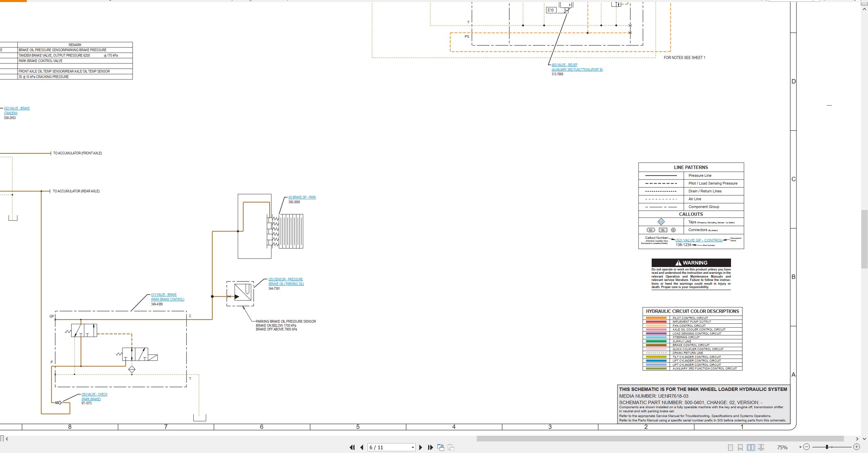Open the (60) VALVE - RELIEF link
This screenshot has width=868, height=453.
[x=577, y=67]
